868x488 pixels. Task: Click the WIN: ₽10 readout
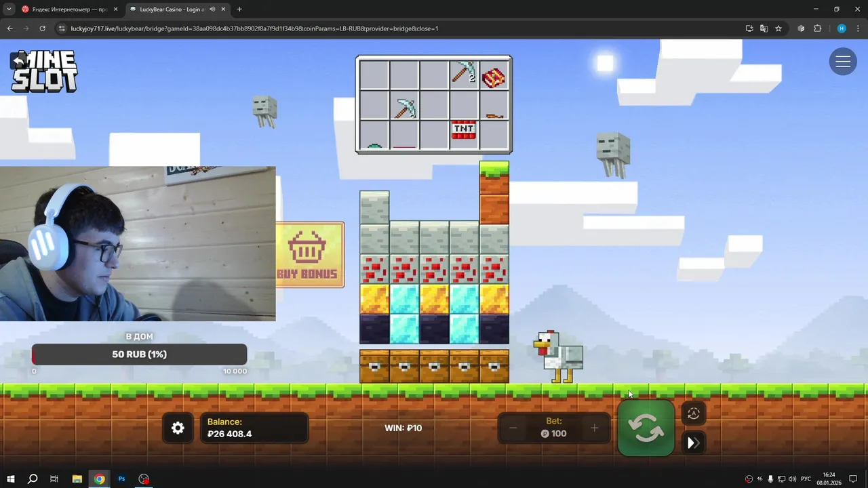click(403, 428)
